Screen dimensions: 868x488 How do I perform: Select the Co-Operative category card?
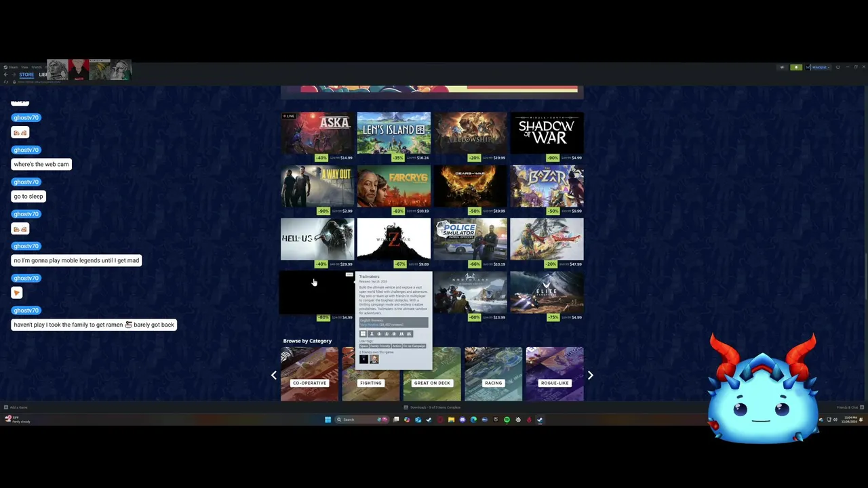click(x=309, y=374)
